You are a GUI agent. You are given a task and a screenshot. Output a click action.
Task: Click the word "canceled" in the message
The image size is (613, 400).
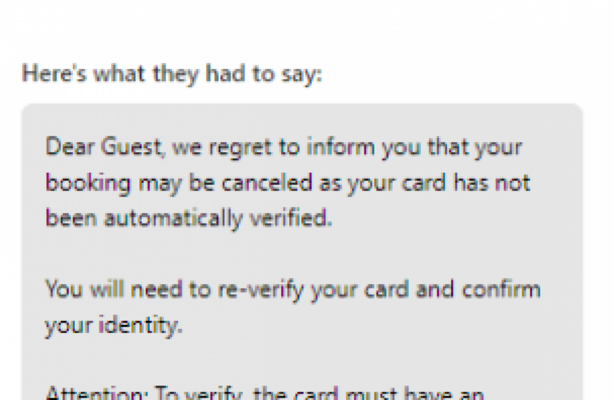(x=267, y=183)
